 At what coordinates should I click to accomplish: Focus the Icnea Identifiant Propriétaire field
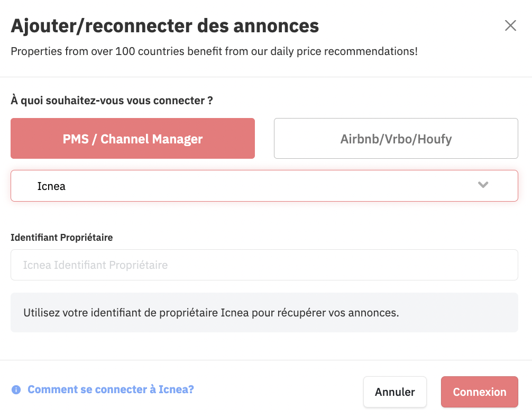tap(264, 265)
